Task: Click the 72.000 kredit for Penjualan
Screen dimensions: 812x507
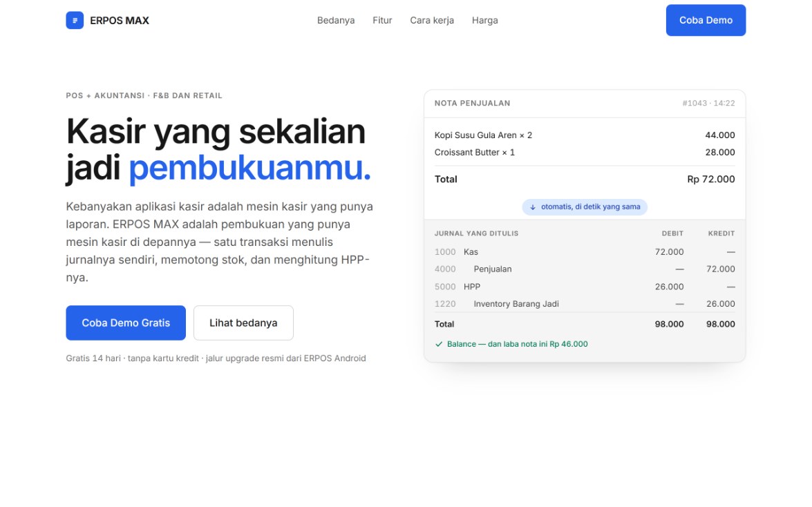Action: pyautogui.click(x=720, y=269)
